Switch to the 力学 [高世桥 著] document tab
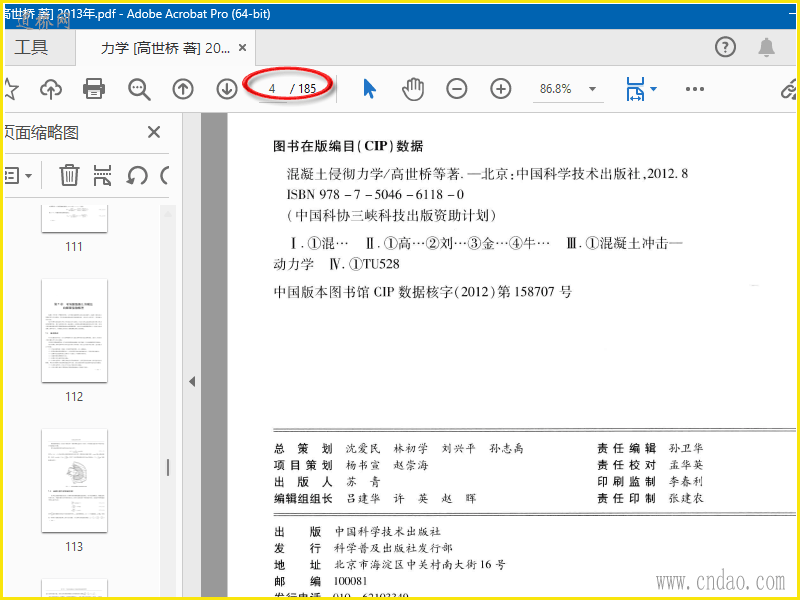Screen dimensions: 800x600 [x=165, y=48]
